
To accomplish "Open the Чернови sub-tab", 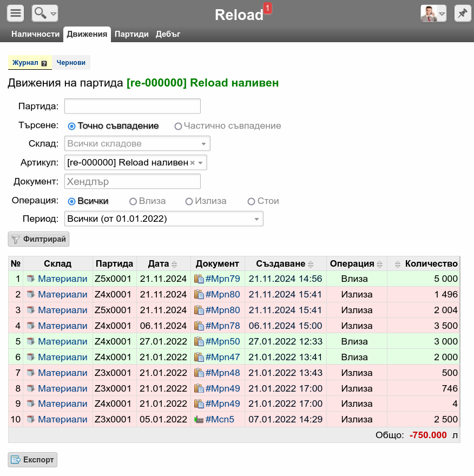I will tap(71, 63).
